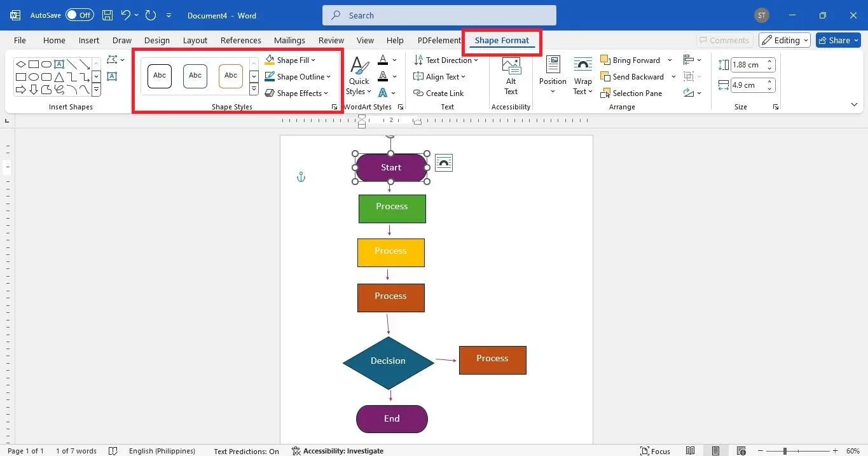Viewport: 868px width, 456px height.
Task: Select the purple End shape
Action: click(x=392, y=419)
